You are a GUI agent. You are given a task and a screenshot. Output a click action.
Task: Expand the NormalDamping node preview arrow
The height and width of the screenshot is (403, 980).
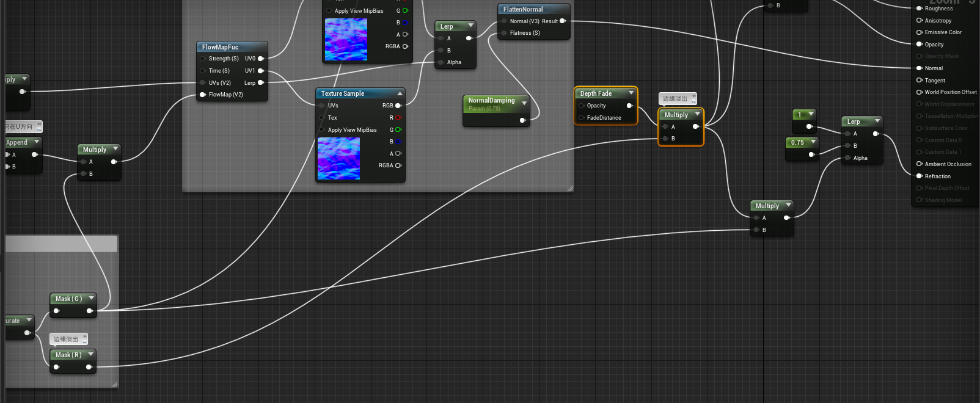(524, 103)
